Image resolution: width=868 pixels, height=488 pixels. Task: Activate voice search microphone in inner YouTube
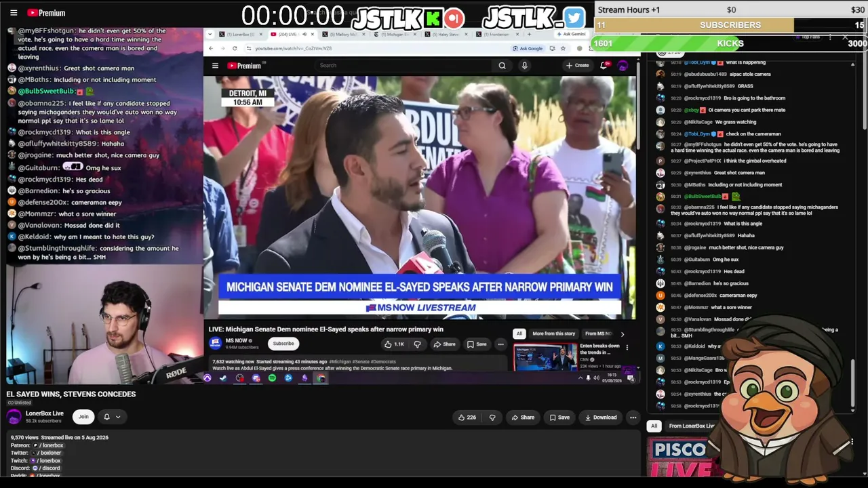(524, 66)
